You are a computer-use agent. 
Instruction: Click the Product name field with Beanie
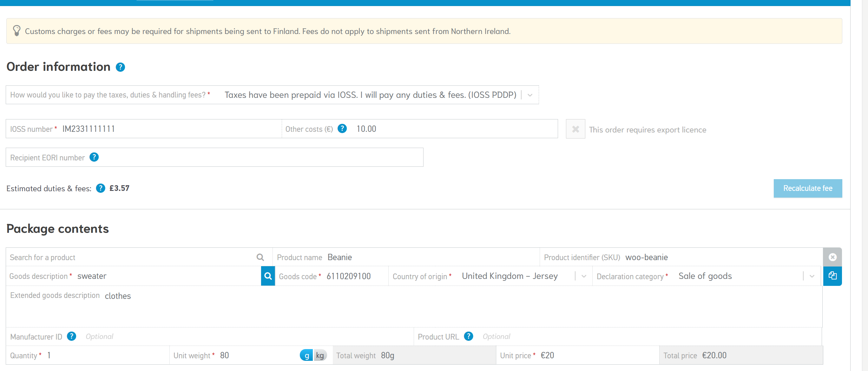[406, 257]
